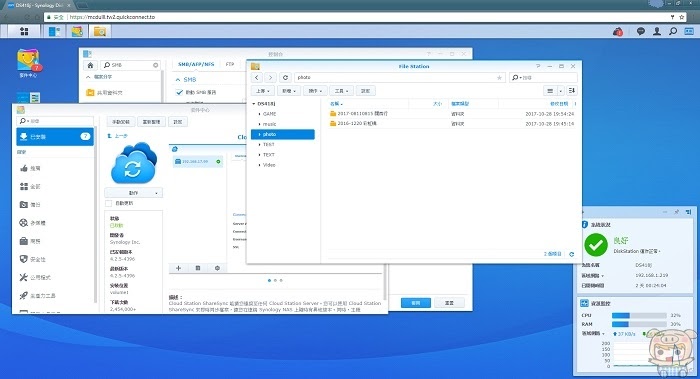Click Settings button in File Station toolbar
Viewport: 700px width, 379px height.
(366, 91)
